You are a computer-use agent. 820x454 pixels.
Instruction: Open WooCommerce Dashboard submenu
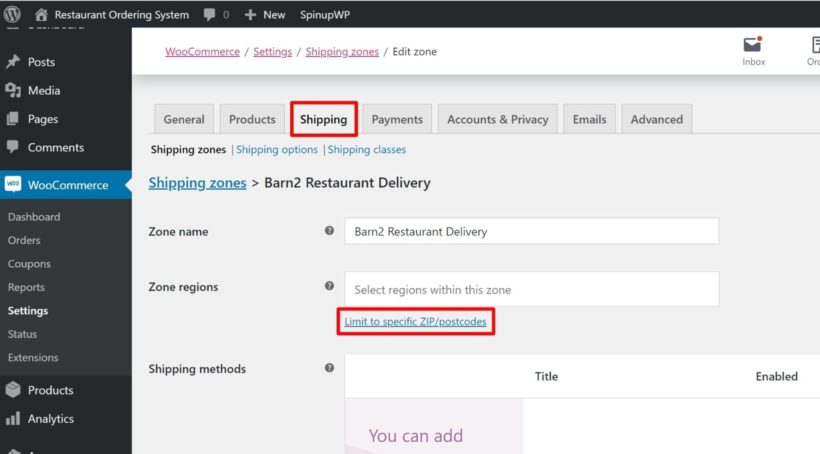click(x=34, y=217)
